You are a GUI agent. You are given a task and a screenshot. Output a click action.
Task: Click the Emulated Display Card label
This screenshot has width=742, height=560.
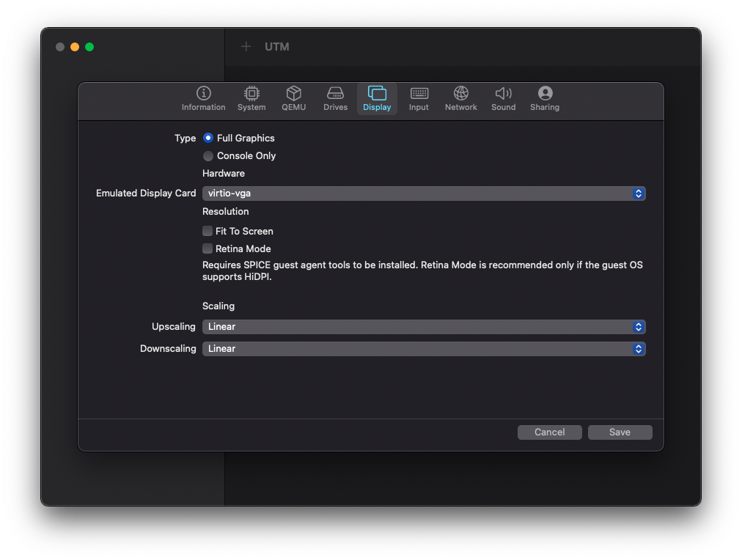pyautogui.click(x=146, y=193)
